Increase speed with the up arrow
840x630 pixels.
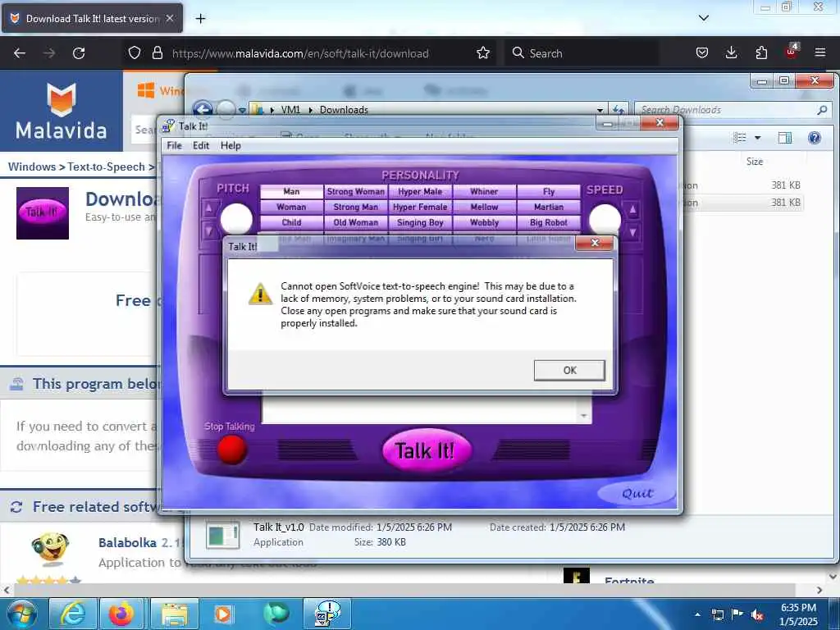coord(632,209)
